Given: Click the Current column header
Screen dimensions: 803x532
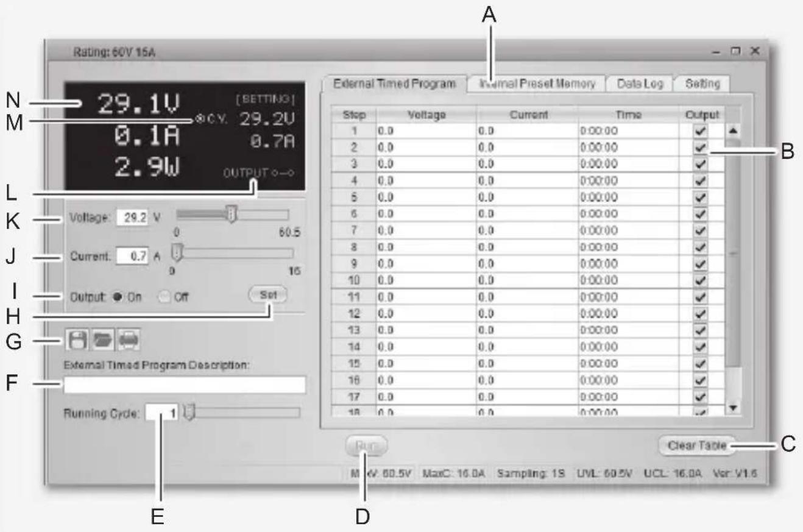Looking at the screenshot, I should tap(527, 114).
